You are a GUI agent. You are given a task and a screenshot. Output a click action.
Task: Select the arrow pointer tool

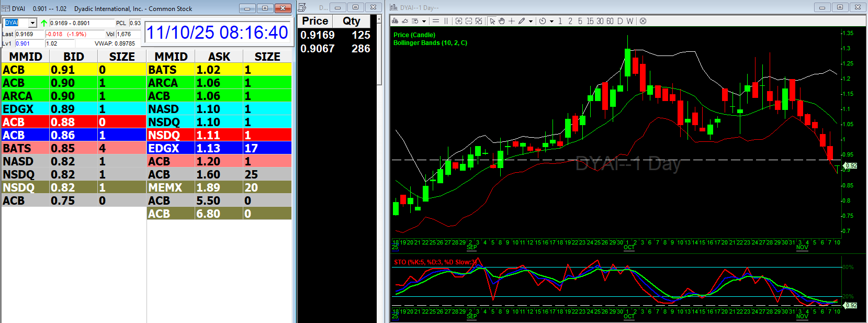point(492,21)
